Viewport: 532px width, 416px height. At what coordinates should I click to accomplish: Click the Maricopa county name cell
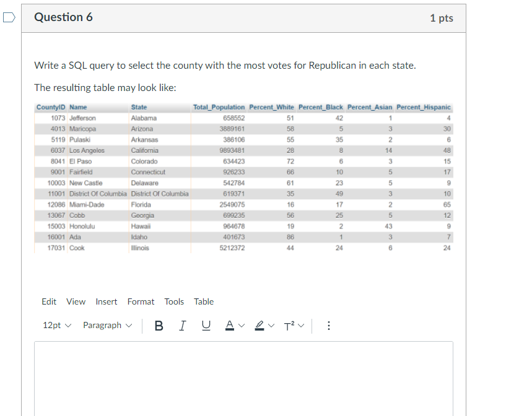82,129
